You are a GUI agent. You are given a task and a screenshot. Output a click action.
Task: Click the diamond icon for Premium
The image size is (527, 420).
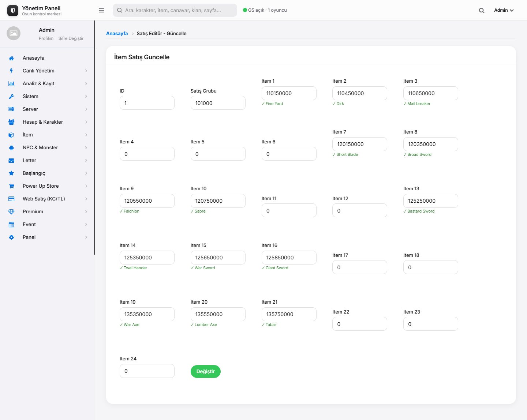pyautogui.click(x=11, y=212)
